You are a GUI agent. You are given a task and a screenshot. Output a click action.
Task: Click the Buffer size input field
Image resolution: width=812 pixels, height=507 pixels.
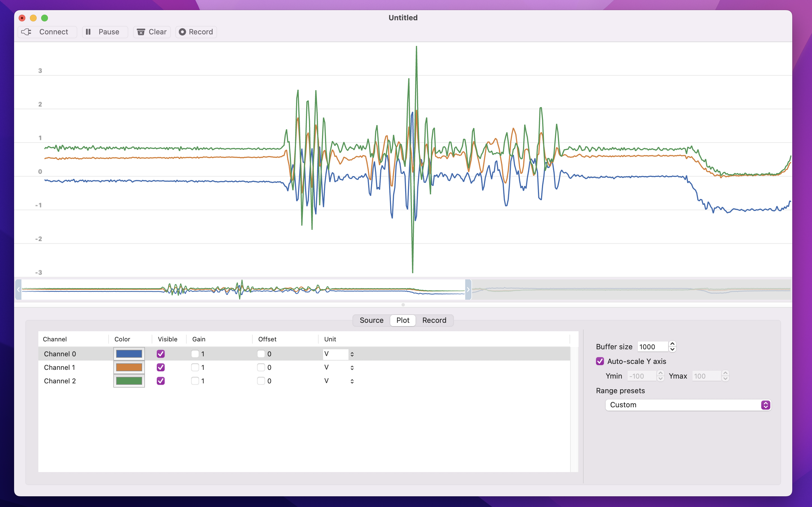(651, 347)
